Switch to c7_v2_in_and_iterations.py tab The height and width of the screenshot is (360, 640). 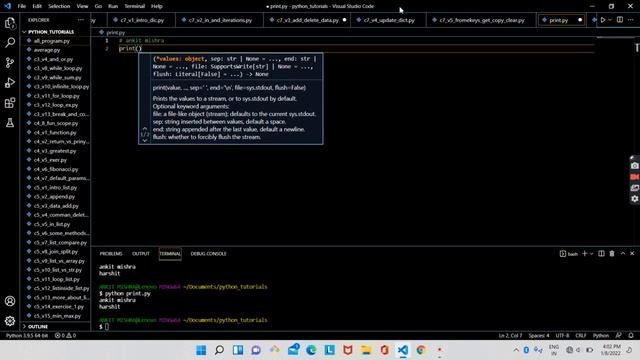tap(220, 20)
